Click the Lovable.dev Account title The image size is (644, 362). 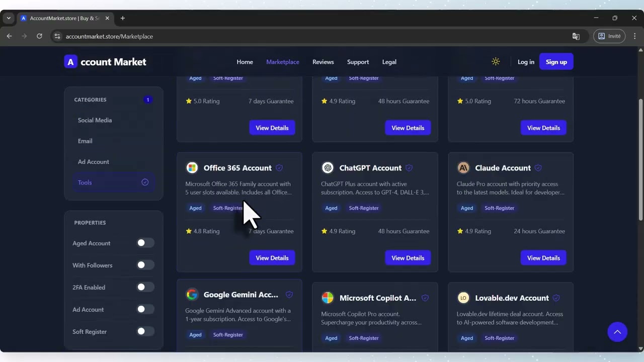point(512,298)
